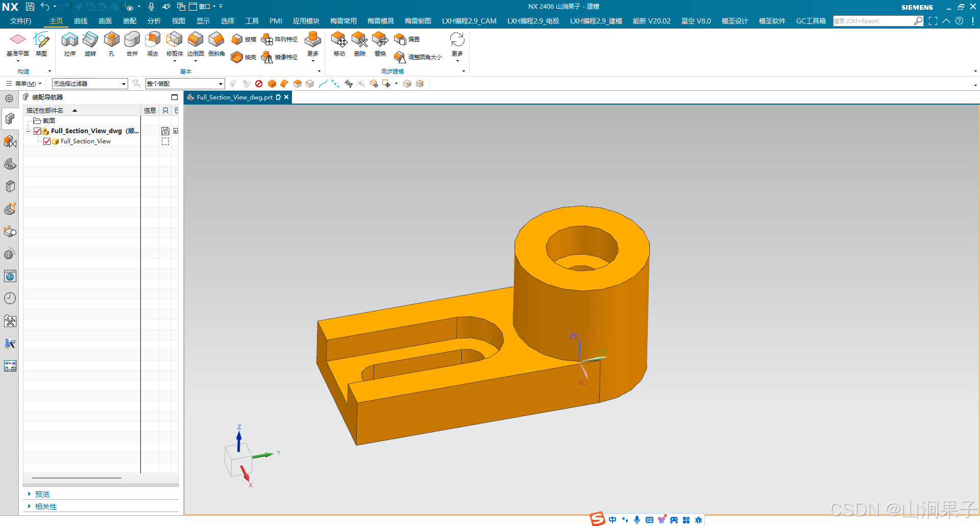Click the Sogou input method S icon

598,519
